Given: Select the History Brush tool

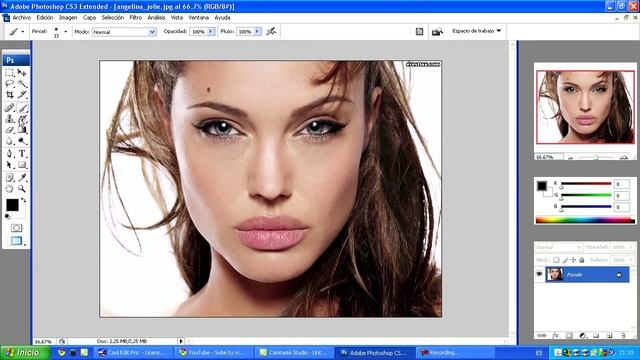Looking at the screenshot, I should [x=22, y=119].
